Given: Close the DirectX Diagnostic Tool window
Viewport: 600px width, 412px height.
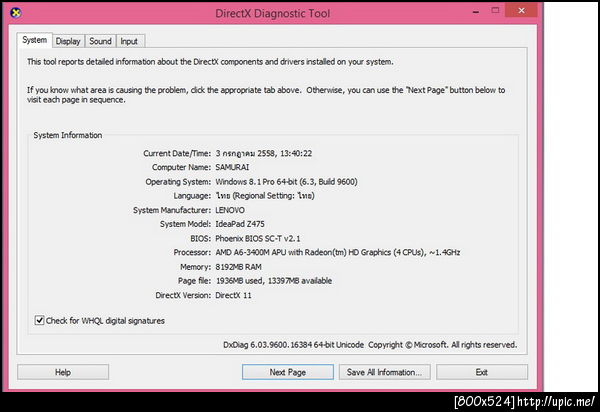Looking at the screenshot, I should click(521, 10).
